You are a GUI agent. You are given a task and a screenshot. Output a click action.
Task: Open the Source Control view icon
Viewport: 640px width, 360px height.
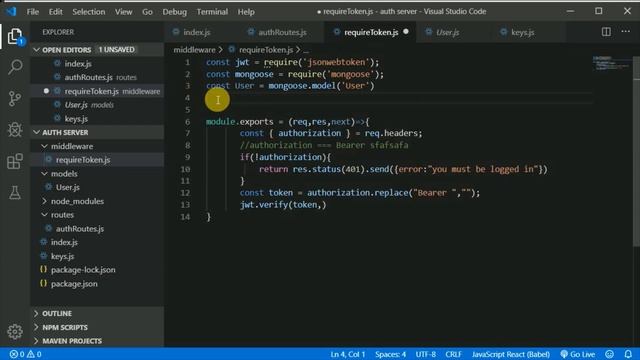point(15,98)
